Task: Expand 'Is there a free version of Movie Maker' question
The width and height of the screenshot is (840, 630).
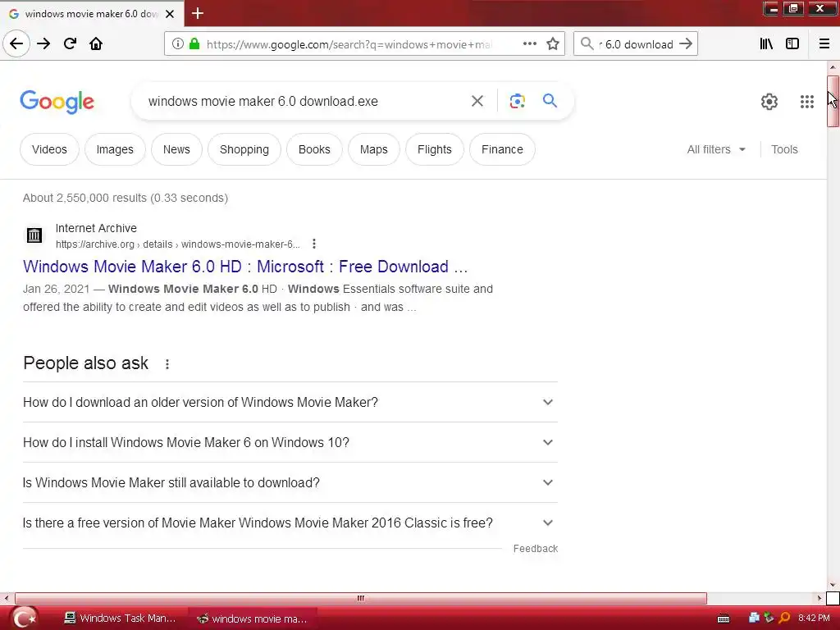Action: 290,523
